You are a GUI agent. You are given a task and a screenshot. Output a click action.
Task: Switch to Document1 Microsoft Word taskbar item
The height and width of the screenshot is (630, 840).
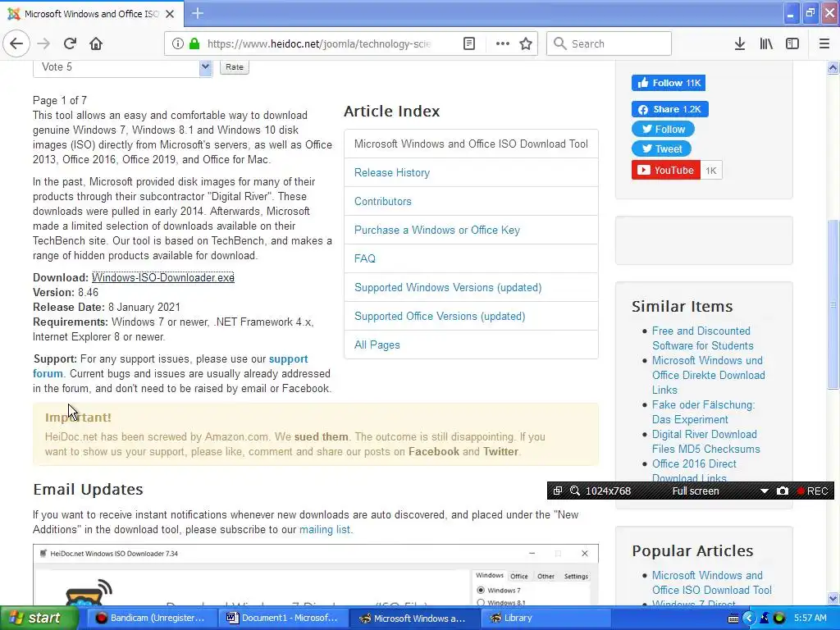click(x=283, y=619)
